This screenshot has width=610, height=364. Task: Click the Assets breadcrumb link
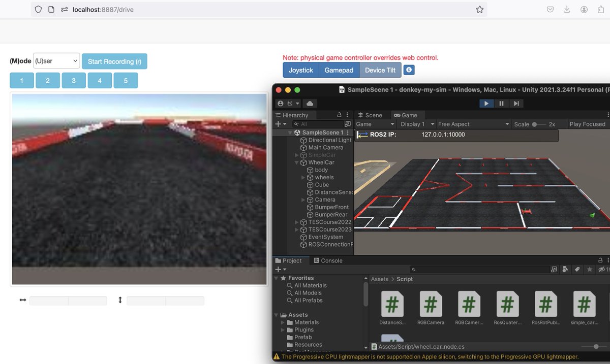click(x=380, y=279)
